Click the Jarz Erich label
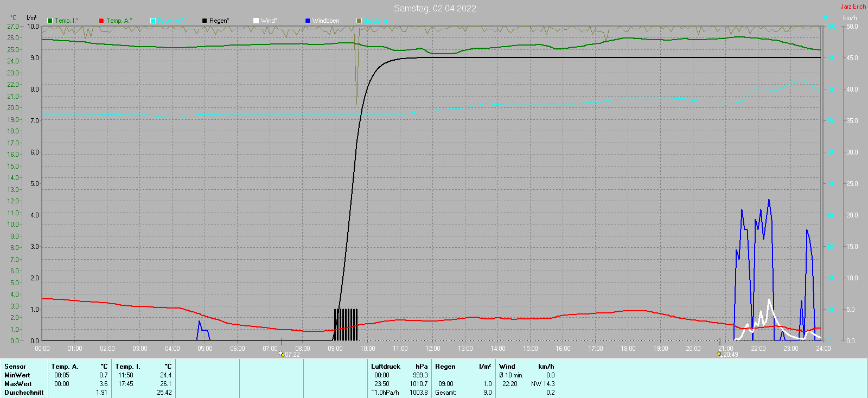The image size is (868, 398). click(x=853, y=7)
